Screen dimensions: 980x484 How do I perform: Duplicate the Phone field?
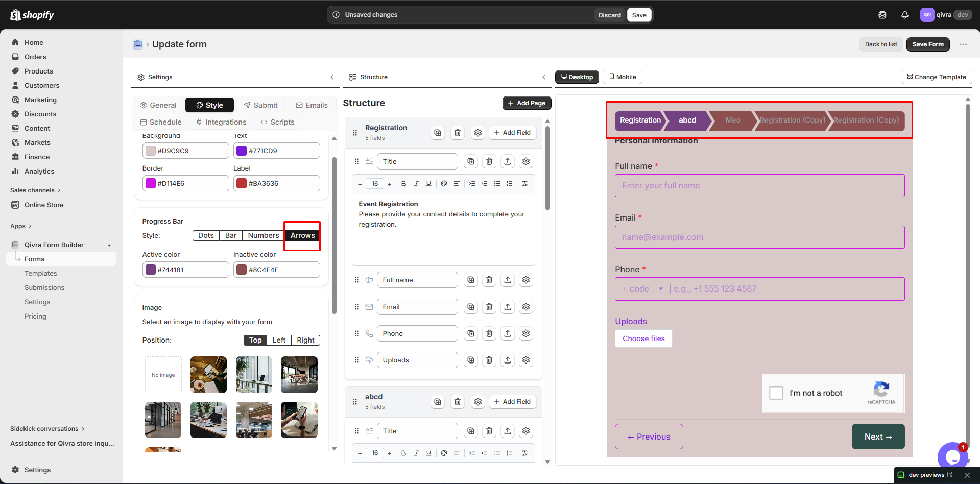tap(471, 333)
